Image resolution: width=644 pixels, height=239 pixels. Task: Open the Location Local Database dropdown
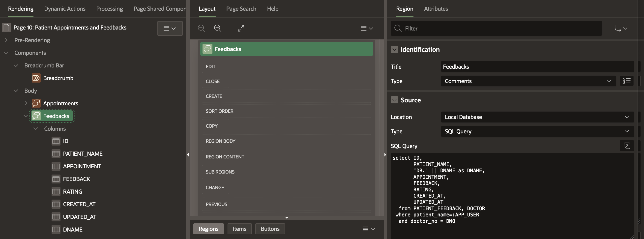click(x=537, y=117)
